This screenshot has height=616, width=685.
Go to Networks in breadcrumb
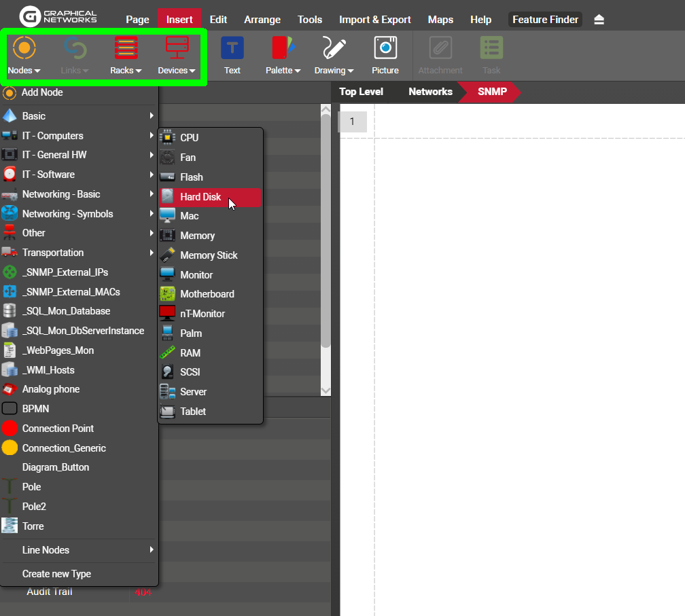430,92
